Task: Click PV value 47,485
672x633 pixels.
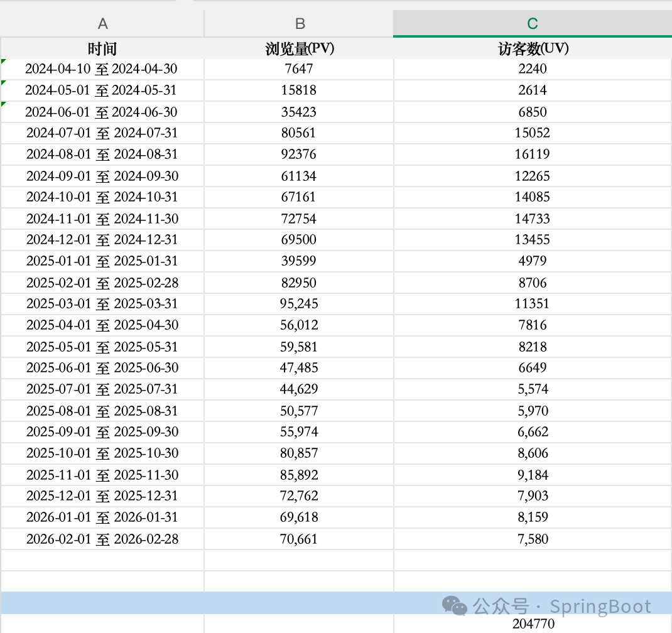Action: point(299,368)
